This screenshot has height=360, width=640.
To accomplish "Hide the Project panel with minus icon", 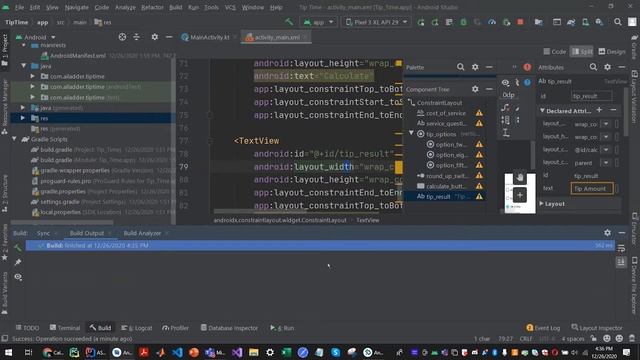I will [169, 37].
